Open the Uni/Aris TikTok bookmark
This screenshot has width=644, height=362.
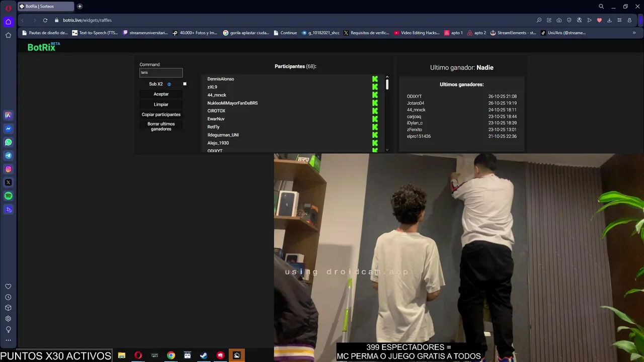[x=563, y=33]
